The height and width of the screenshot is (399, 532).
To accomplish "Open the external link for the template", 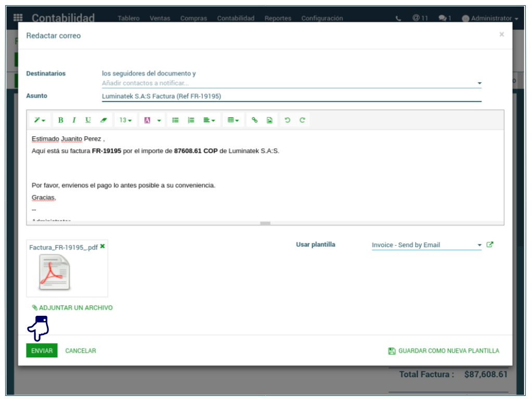I will coord(489,244).
